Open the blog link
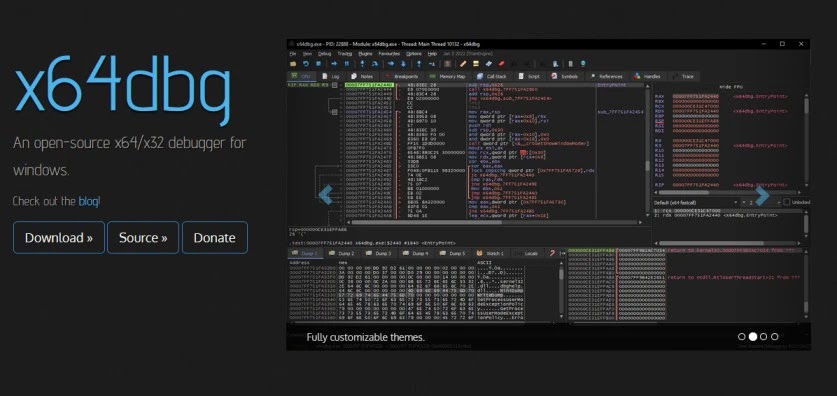The height and width of the screenshot is (396, 837). [88, 201]
